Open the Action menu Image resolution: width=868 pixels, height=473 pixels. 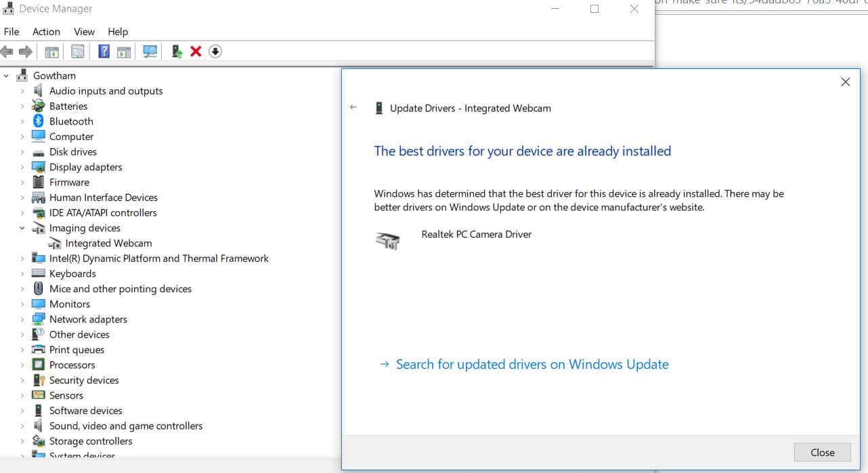(x=46, y=32)
